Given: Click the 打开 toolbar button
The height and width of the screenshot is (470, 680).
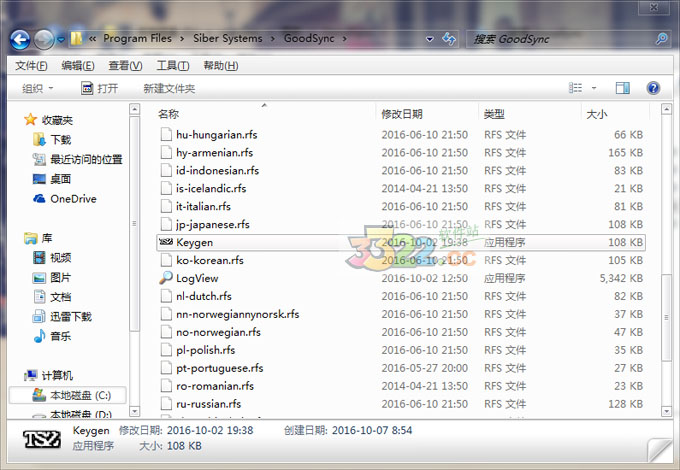Looking at the screenshot, I should pos(100,88).
